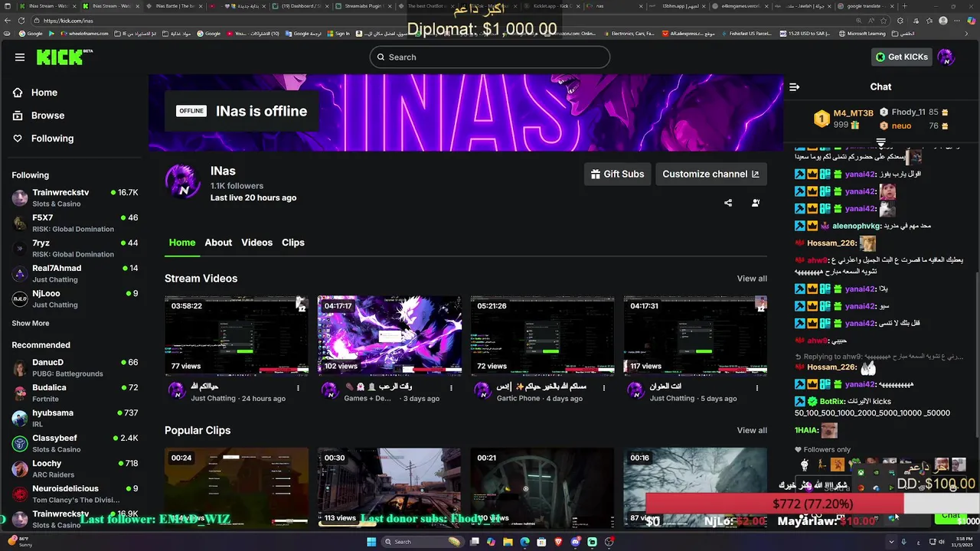Open options menu for 24 hours ago video
The width and height of the screenshot is (980, 551).
(298, 388)
